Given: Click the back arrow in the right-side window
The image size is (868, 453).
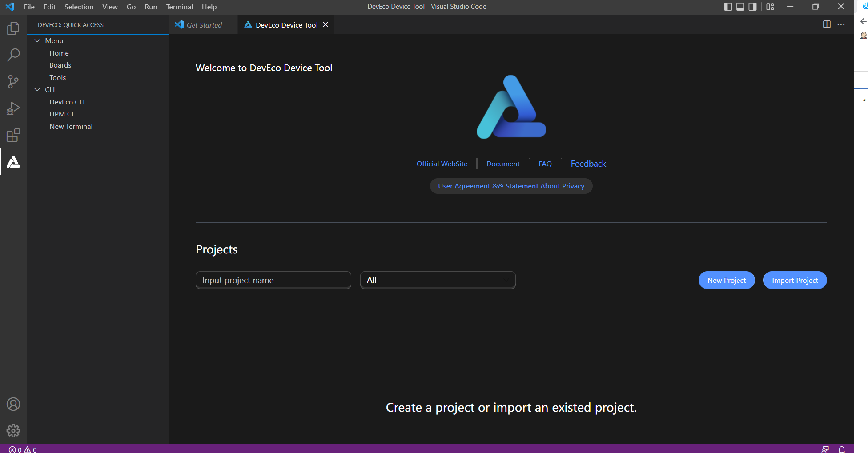Looking at the screenshot, I should [864, 21].
